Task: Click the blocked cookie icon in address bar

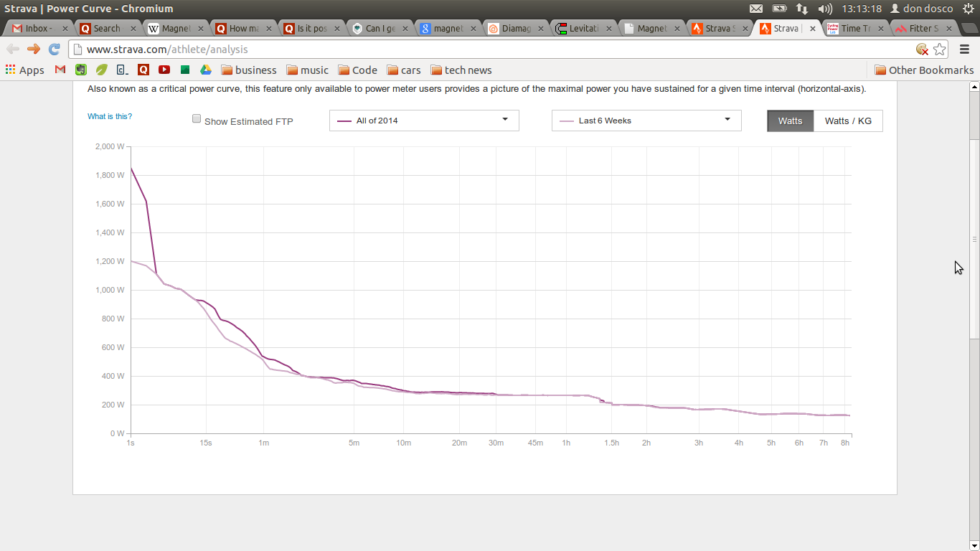Action: (923, 50)
